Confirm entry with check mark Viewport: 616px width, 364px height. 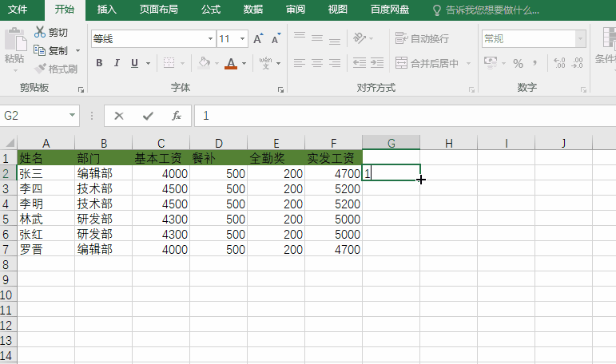click(148, 116)
